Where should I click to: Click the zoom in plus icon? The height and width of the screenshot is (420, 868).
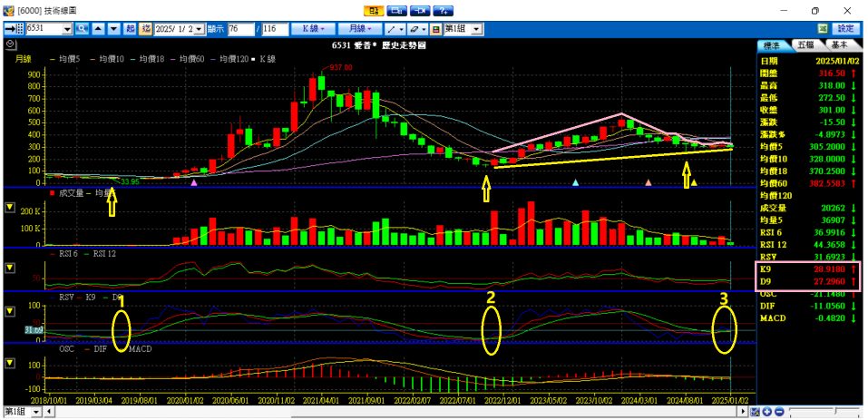(x=767, y=413)
